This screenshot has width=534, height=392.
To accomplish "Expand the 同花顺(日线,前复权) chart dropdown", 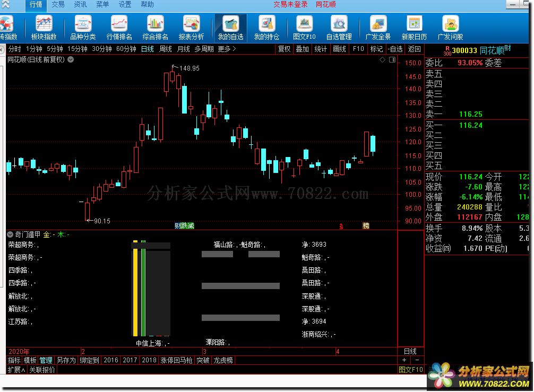I will coord(71,59).
